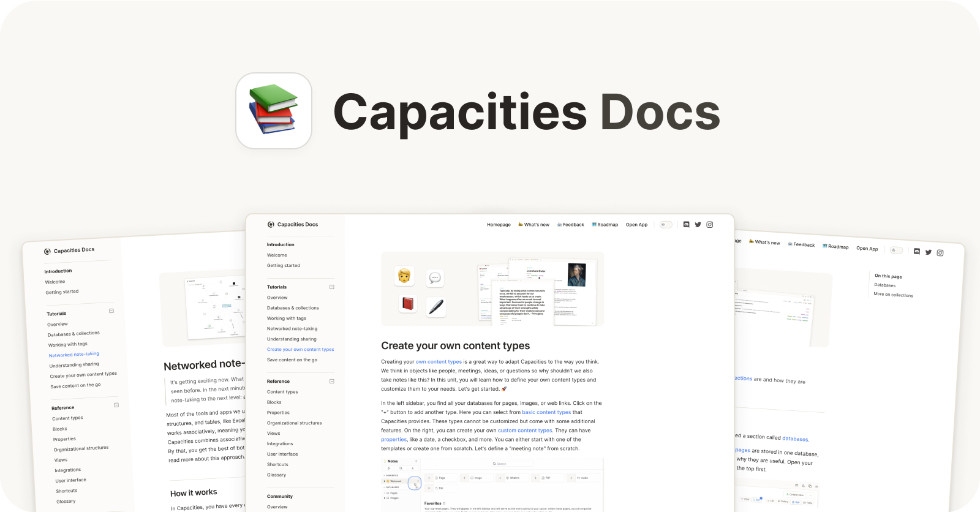Image resolution: width=980 pixels, height=512 pixels.
Task: Open 'Integrations' in center window sidebar
Action: coord(280,444)
